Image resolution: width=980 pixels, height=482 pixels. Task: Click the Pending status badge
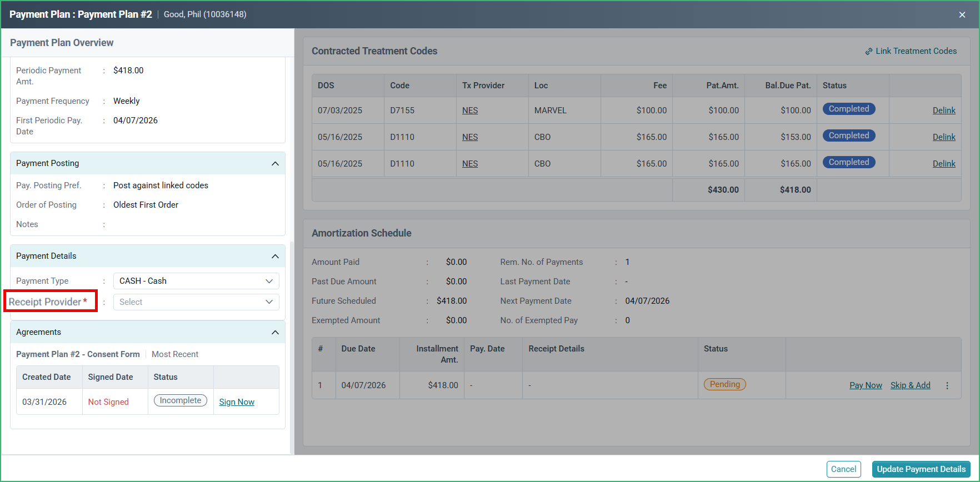pyautogui.click(x=725, y=384)
